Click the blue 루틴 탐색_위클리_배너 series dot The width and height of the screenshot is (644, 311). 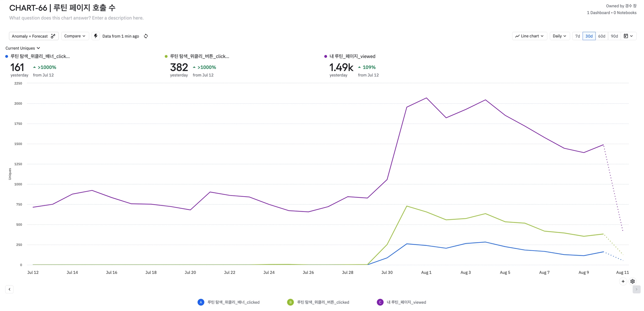pyautogui.click(x=7, y=56)
